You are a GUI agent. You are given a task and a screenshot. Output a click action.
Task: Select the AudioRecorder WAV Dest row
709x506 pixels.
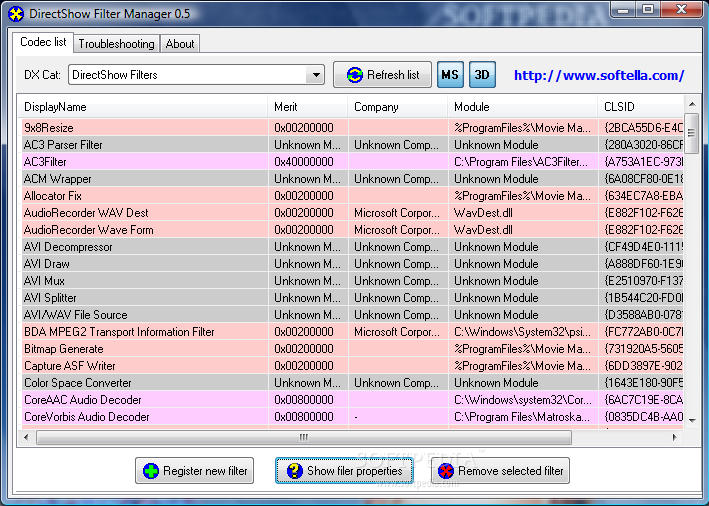(x=352, y=213)
